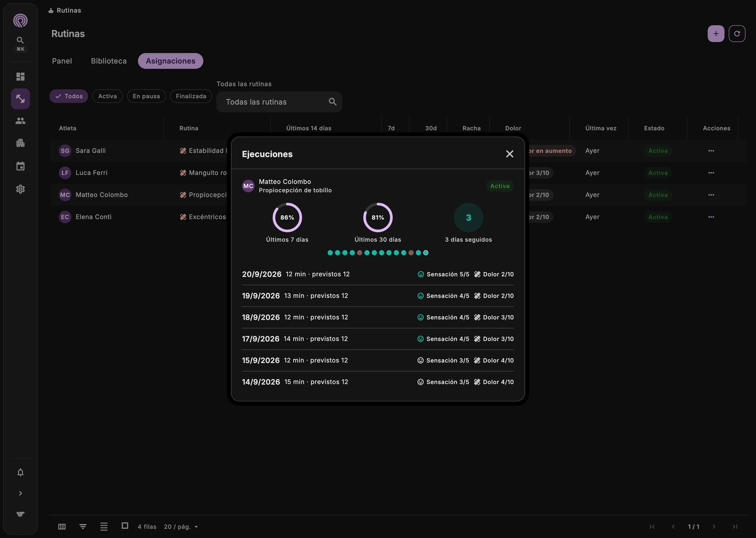The image size is (756, 538).
Task: Close the Ejecuciones dialog
Action: click(x=510, y=154)
